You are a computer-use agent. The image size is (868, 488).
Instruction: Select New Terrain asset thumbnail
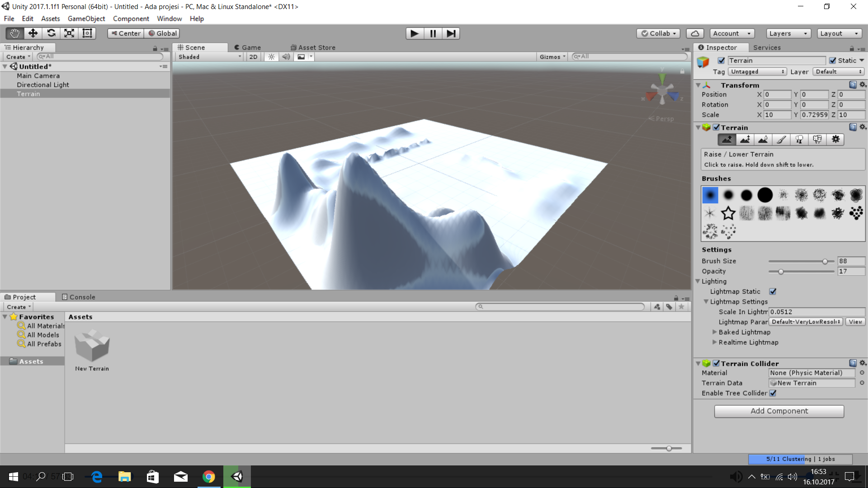(92, 346)
